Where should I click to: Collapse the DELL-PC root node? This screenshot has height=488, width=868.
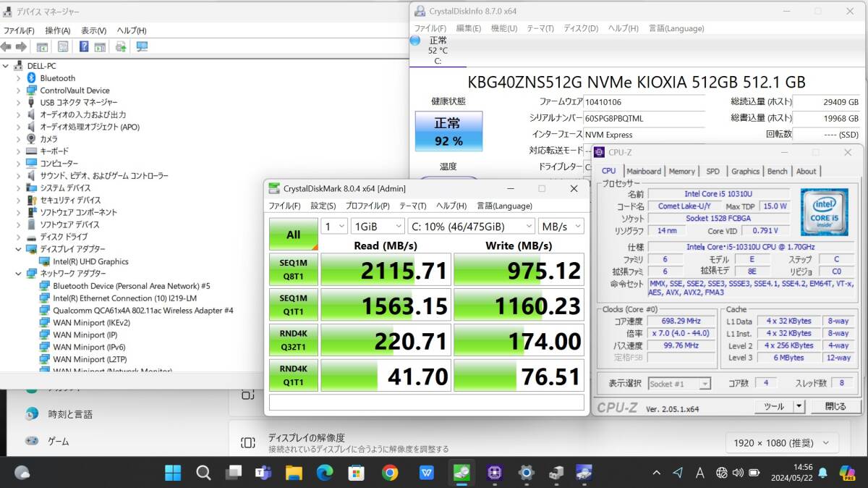6,66
